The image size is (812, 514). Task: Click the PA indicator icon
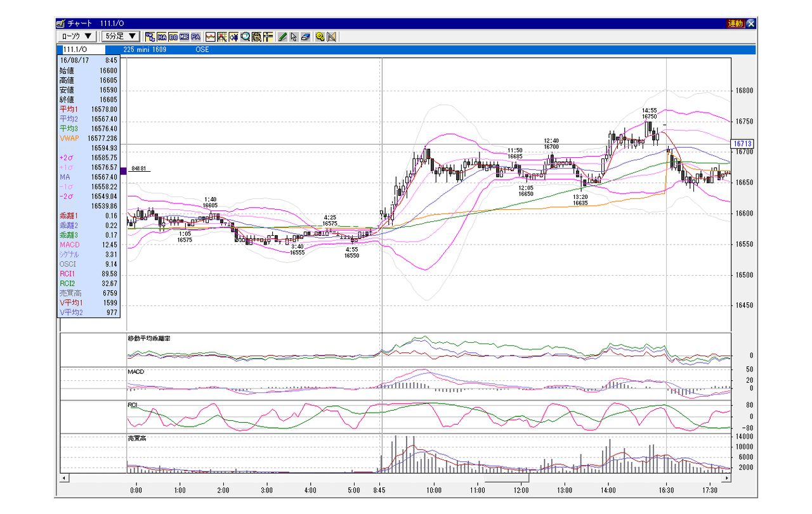click(196, 37)
